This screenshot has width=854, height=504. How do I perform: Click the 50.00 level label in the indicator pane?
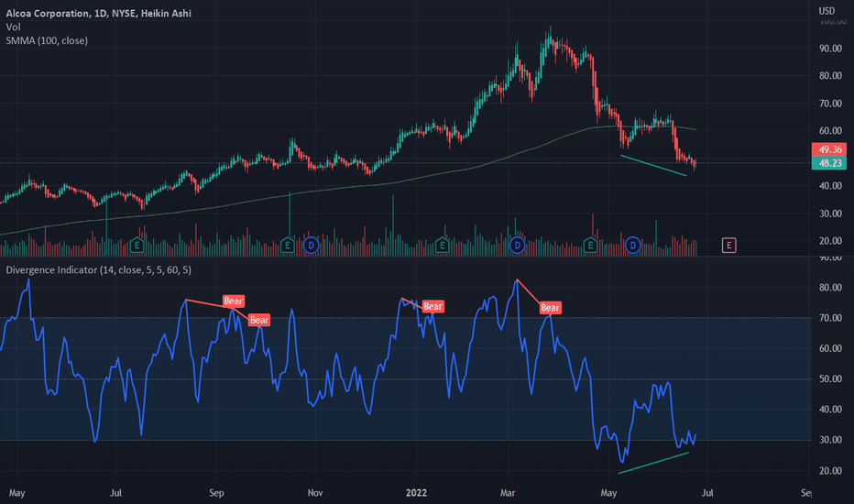tap(830, 378)
